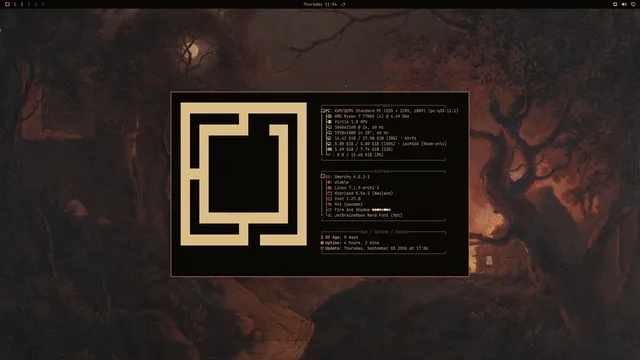
Task: Open the clock showing Thursday 21:04
Action: (x=320, y=4)
